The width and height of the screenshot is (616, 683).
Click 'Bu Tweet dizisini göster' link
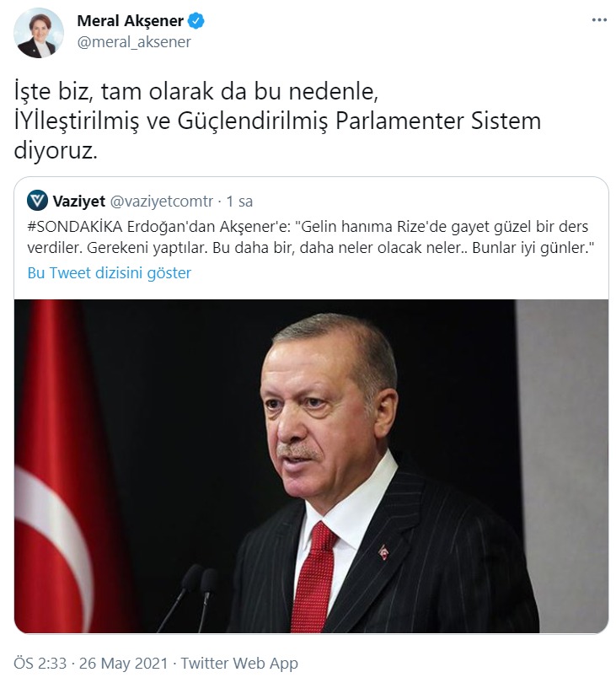click(110, 273)
